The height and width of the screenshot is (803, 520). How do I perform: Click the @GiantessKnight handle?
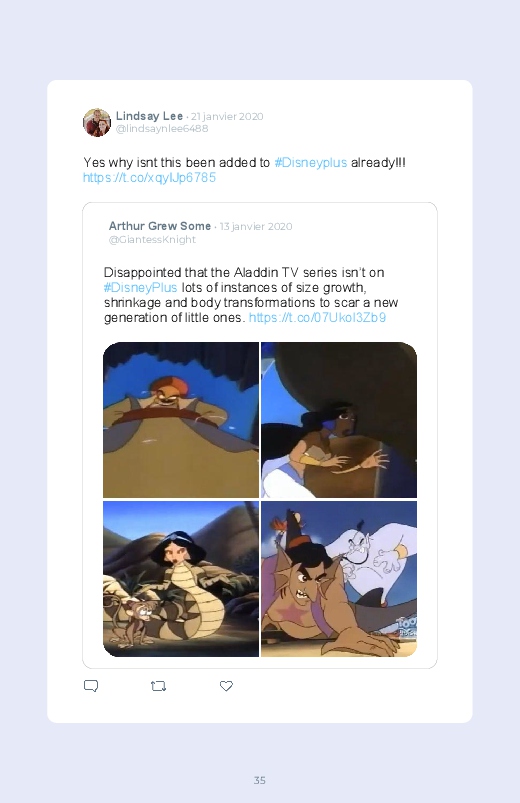(152, 240)
